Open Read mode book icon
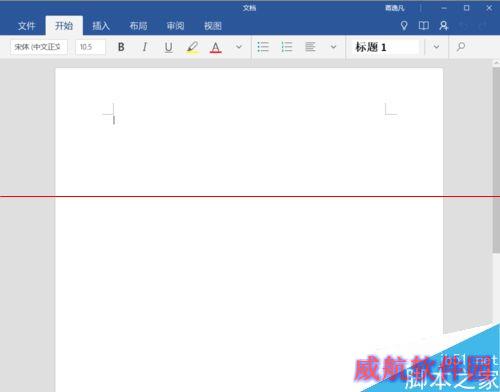500x392 pixels. point(424,26)
